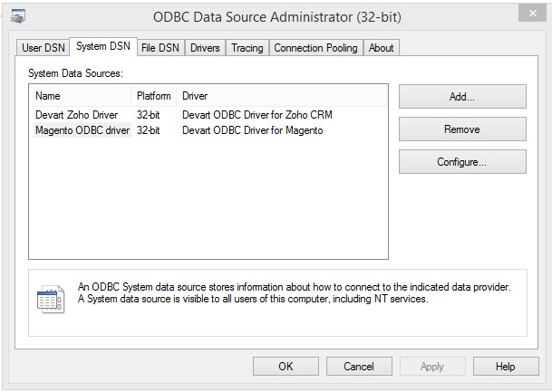
Task: Click the Name column header
Action: pos(82,96)
